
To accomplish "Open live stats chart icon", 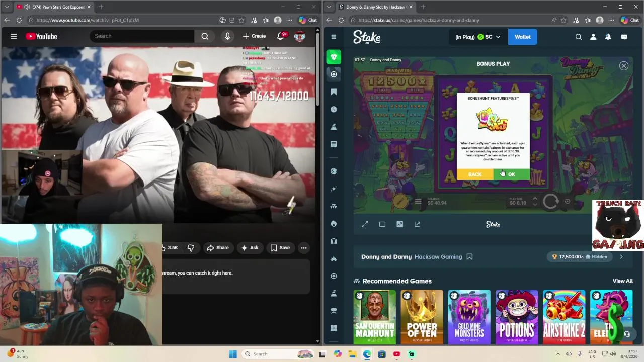I will [399, 224].
